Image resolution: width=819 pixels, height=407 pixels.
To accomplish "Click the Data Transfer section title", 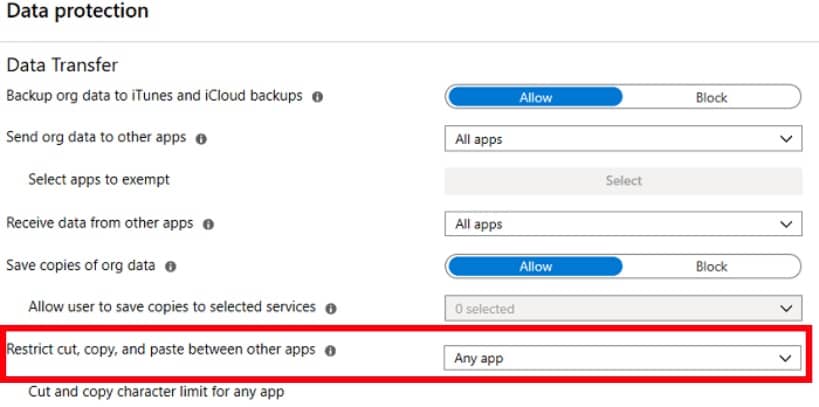I will (x=62, y=65).
